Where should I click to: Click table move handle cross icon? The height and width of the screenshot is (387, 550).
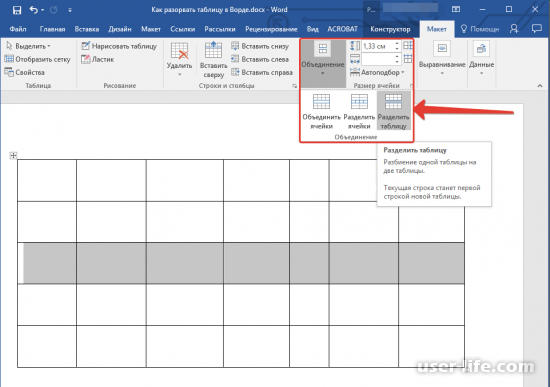[13, 155]
